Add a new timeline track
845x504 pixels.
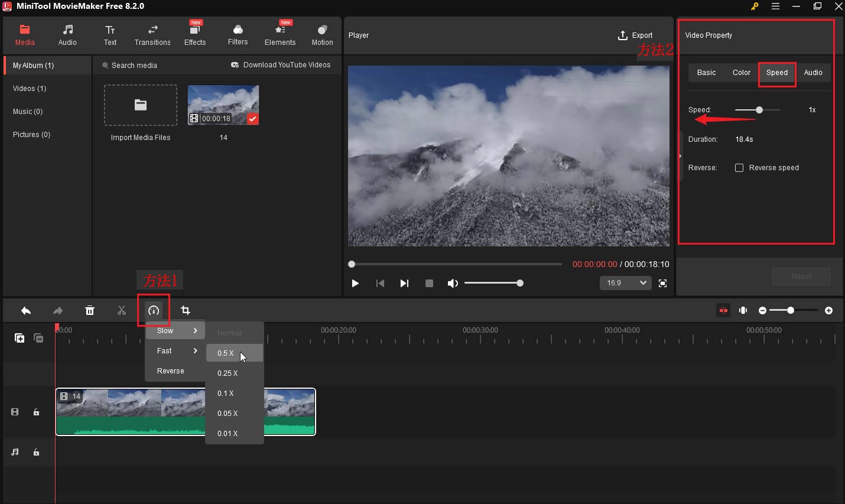tap(19, 338)
